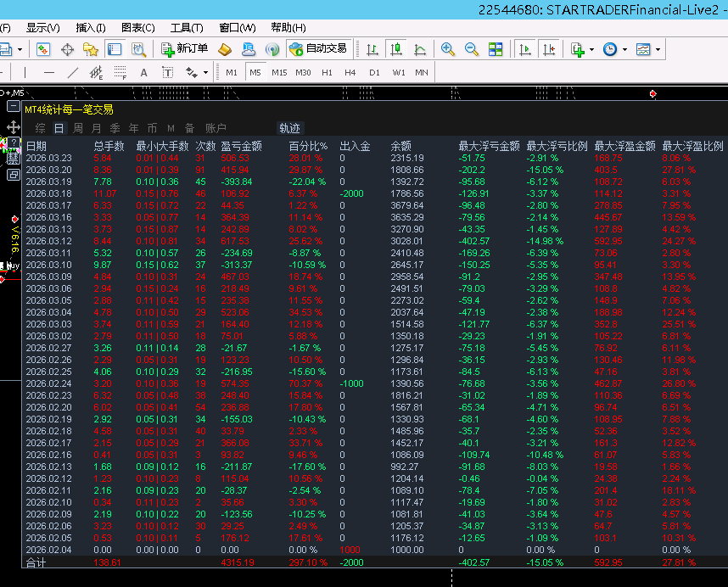
Task: Select the equidistant channel tool
Action: pyautogui.click(x=96, y=72)
